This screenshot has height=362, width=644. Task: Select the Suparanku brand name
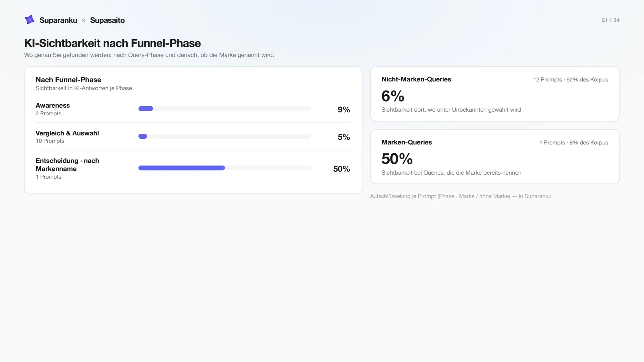pyautogui.click(x=58, y=20)
